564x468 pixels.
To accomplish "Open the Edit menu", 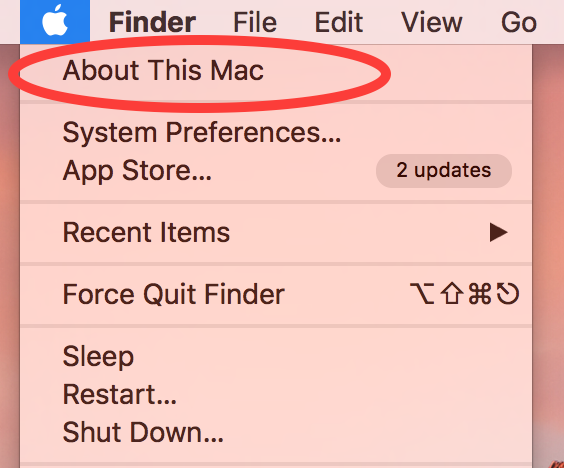I will [x=338, y=22].
